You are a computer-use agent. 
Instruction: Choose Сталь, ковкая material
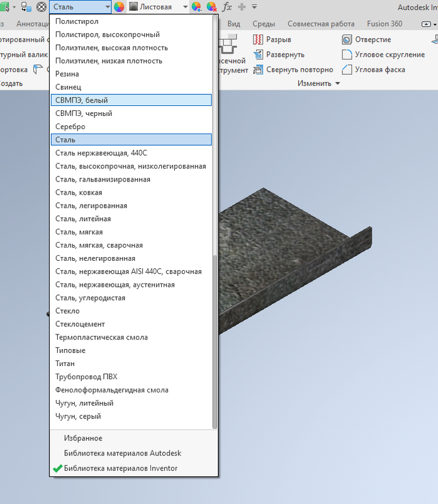pyautogui.click(x=132, y=193)
